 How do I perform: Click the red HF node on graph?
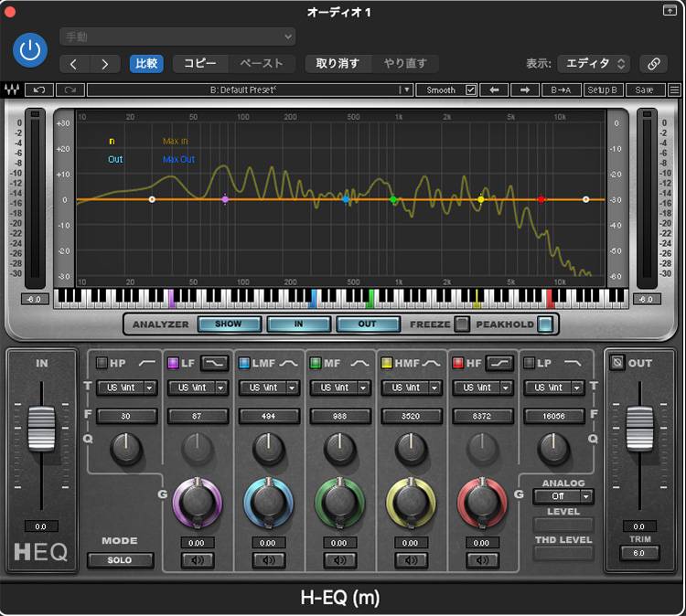pos(541,199)
